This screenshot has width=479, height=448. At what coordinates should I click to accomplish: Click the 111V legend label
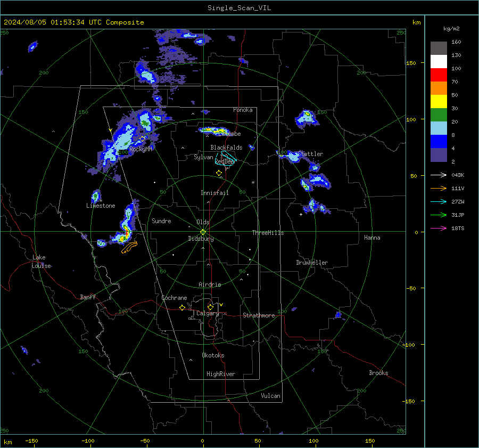458,189
